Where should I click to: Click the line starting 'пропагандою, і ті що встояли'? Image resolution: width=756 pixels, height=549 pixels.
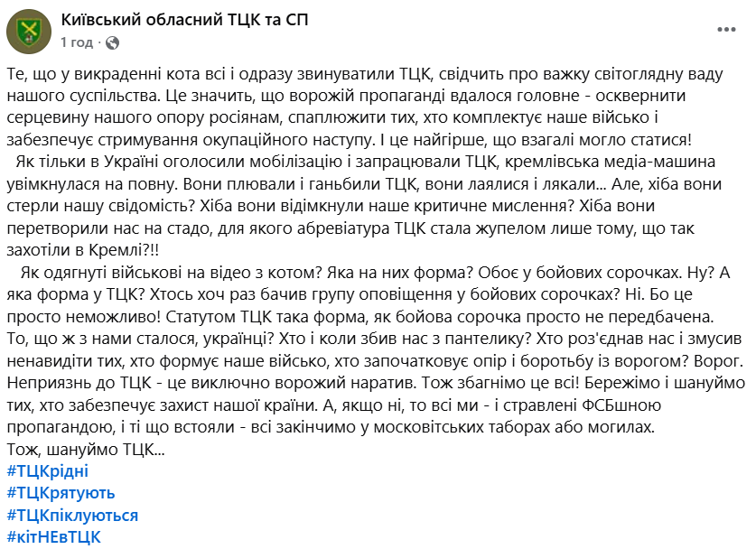[343, 427]
